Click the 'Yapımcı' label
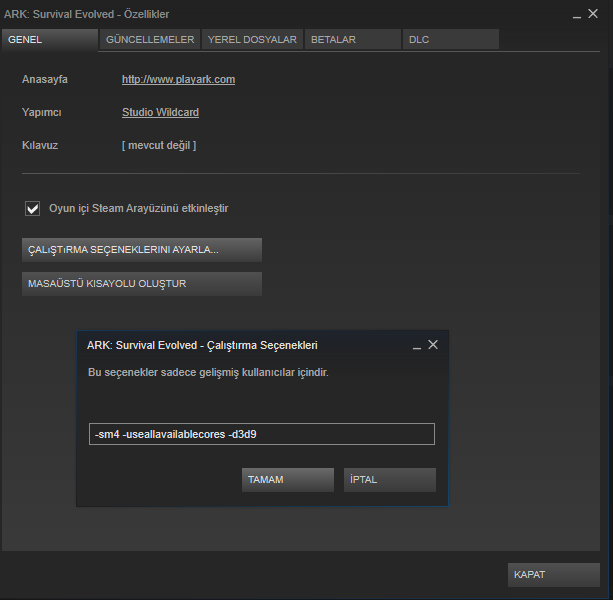Viewport: 613px width, 600px height. (x=41, y=113)
